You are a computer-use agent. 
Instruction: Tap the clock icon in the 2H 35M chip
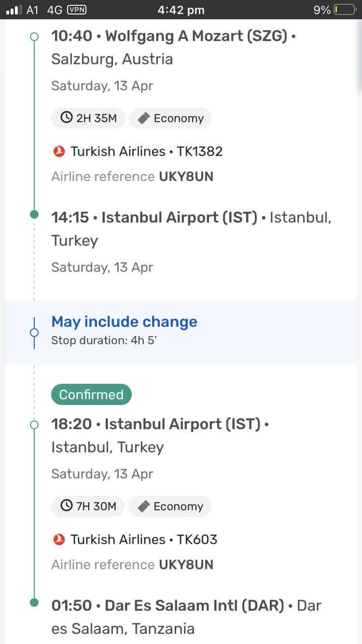coord(67,118)
